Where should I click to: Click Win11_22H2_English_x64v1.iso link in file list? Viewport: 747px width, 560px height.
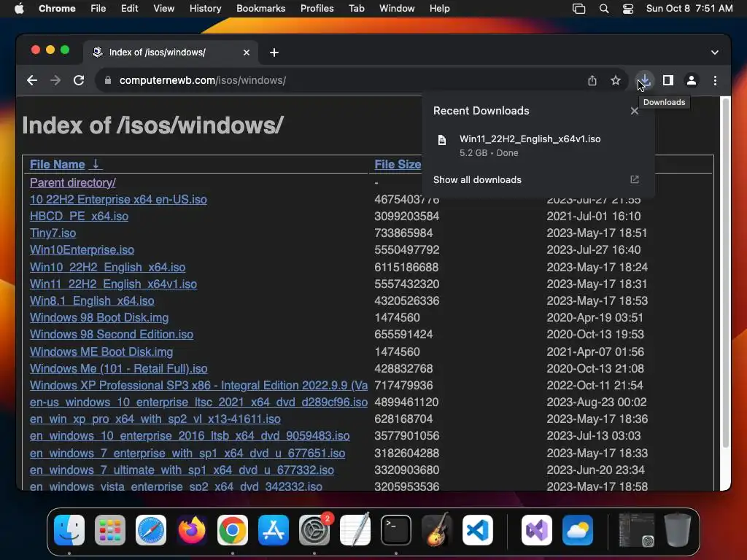click(x=113, y=284)
